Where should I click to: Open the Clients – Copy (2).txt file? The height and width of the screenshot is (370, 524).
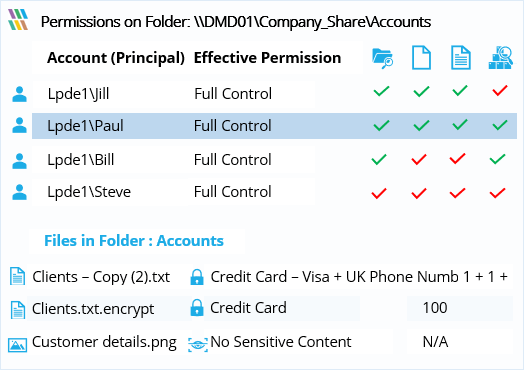(101, 277)
